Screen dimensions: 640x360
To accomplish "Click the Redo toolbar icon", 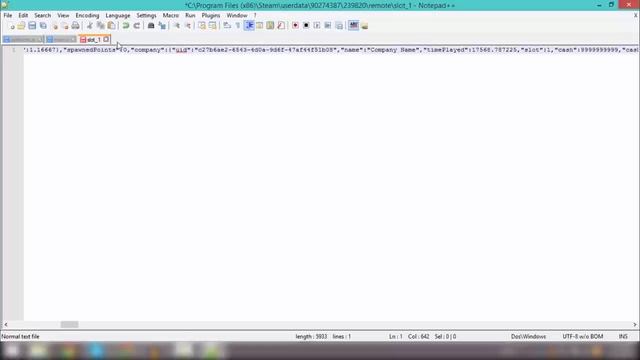I will point(137,26).
